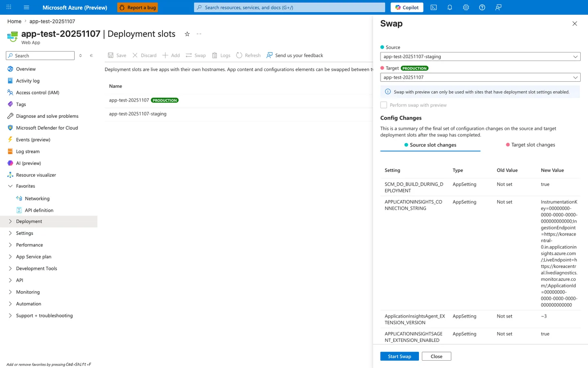The image size is (588, 368).
Task: Open the Azure portal waffle menu icon
Action: (x=9, y=7)
